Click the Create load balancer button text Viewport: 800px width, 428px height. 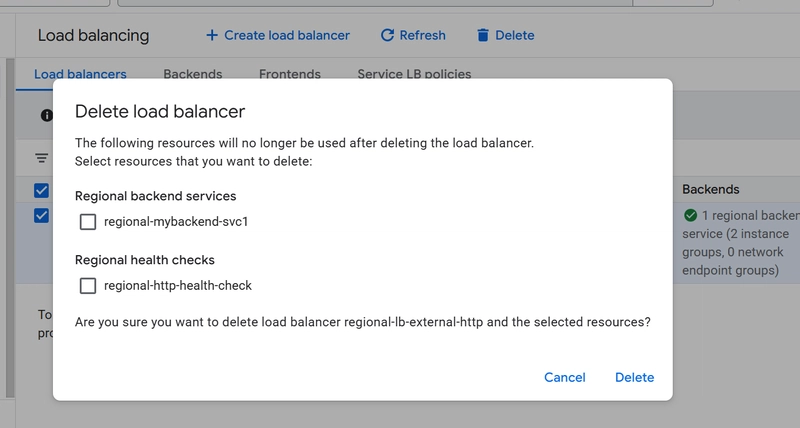[287, 35]
